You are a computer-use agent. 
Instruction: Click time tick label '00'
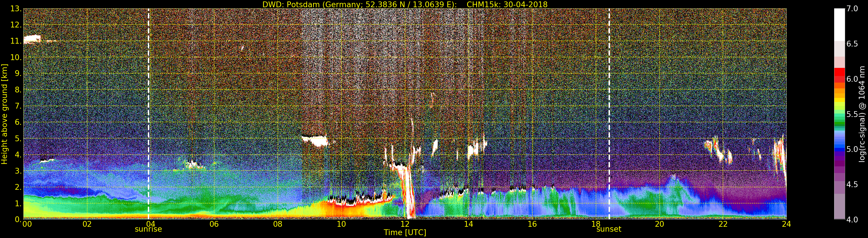click(x=27, y=224)
